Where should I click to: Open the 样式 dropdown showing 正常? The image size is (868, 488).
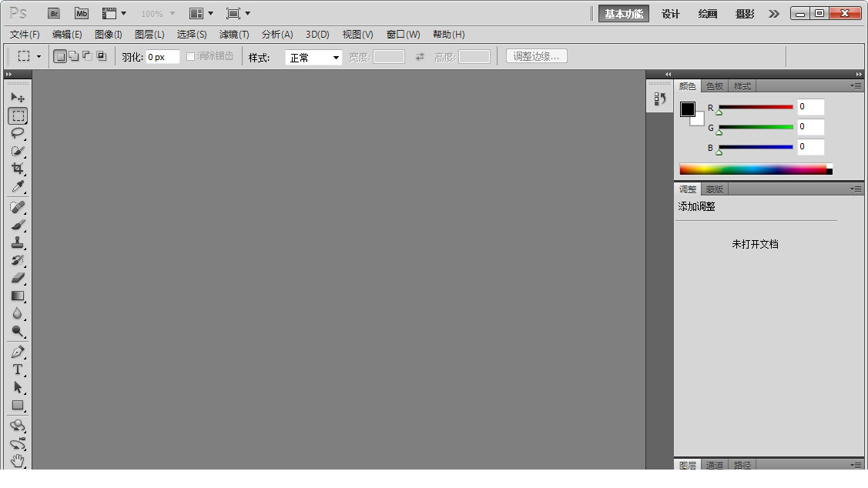pos(313,58)
